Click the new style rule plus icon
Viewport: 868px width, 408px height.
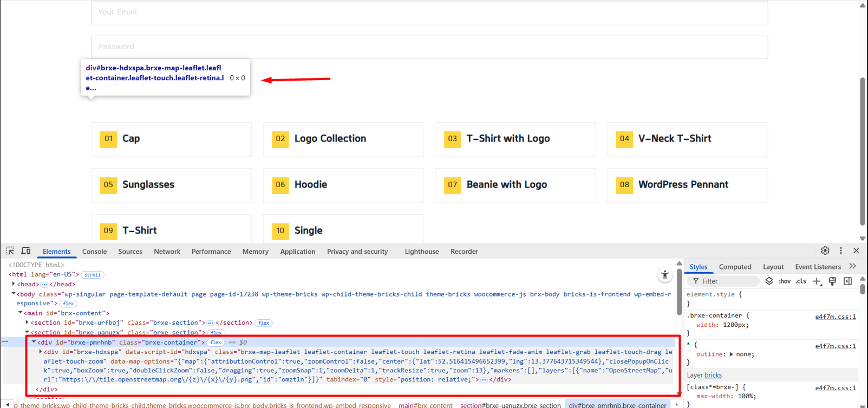click(817, 281)
